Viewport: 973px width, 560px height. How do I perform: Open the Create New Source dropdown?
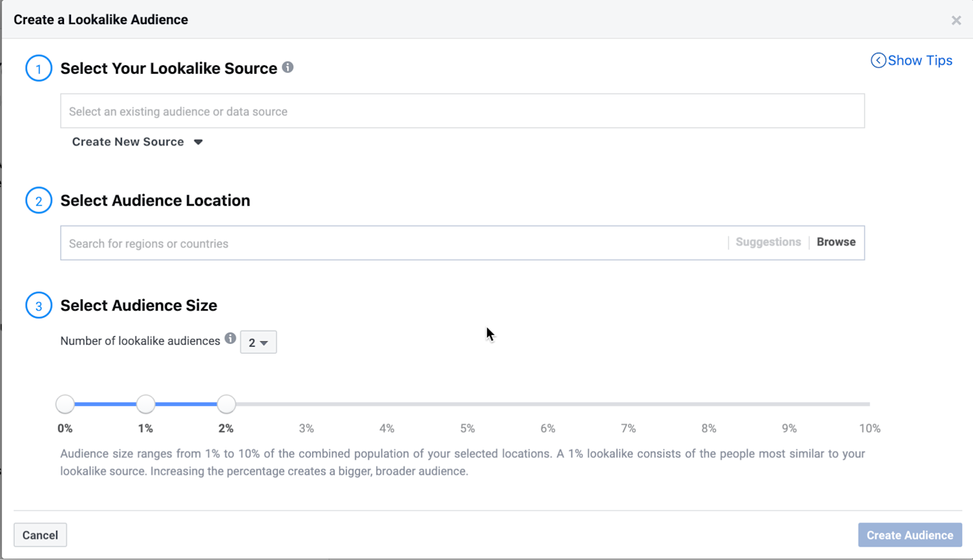[x=138, y=142]
